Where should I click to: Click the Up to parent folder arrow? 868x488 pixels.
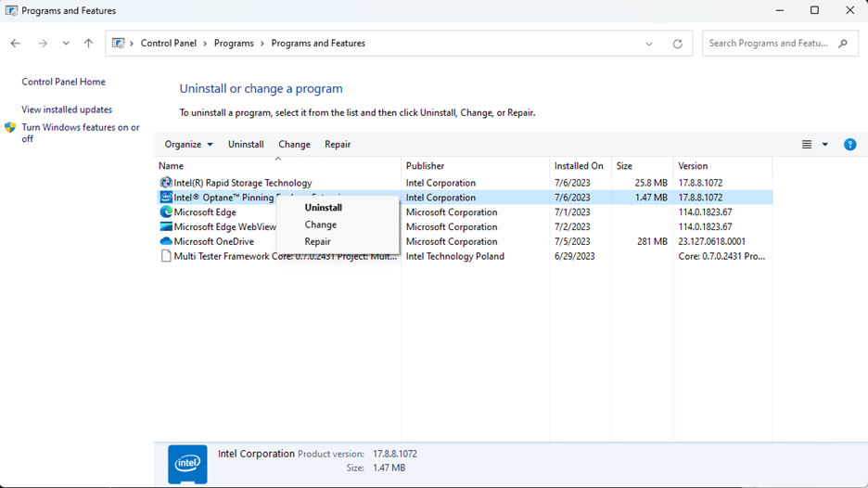(88, 44)
